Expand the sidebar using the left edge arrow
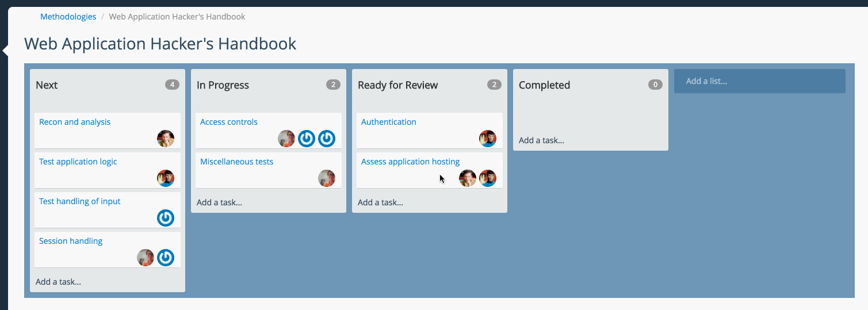 [x=5, y=51]
